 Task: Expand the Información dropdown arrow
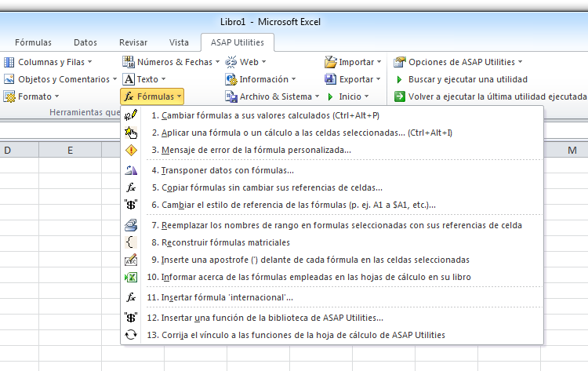[294, 79]
